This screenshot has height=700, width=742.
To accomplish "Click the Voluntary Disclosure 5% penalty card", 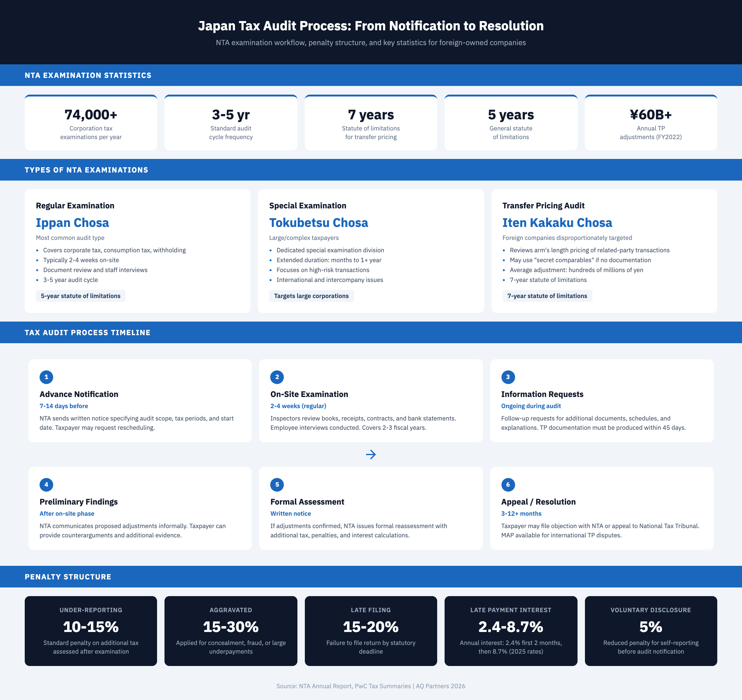I will click(650, 631).
